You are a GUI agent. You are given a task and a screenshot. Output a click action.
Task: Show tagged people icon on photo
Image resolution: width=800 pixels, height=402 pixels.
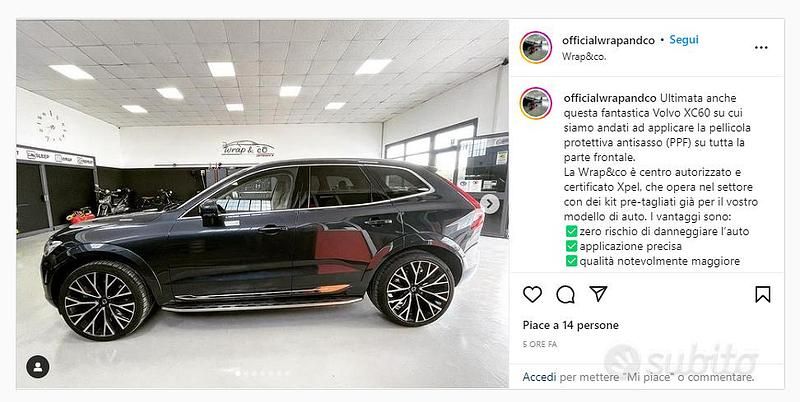38,366
